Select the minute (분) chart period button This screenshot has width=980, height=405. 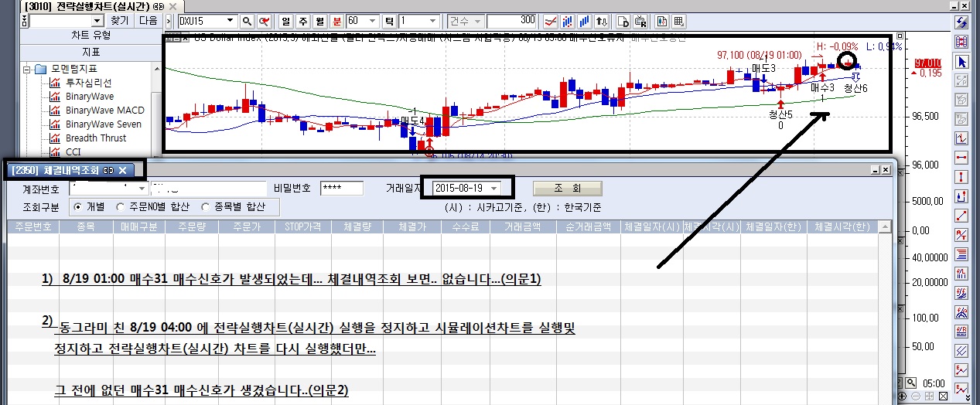[336, 21]
